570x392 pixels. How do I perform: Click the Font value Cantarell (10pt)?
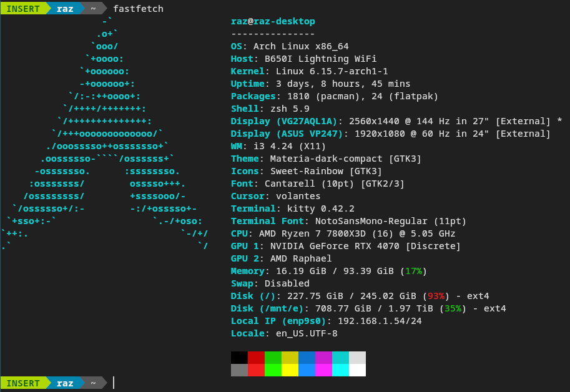(x=310, y=184)
